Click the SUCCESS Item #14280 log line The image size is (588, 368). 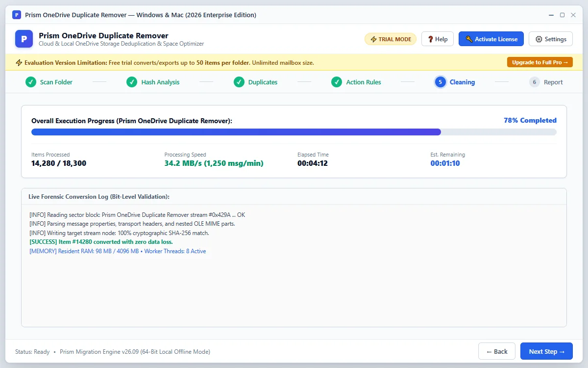point(101,242)
